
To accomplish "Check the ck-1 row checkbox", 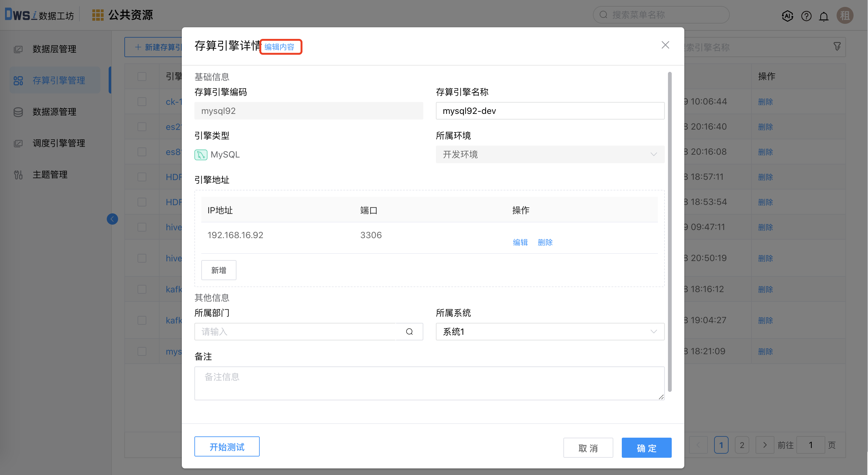I will click(x=142, y=101).
